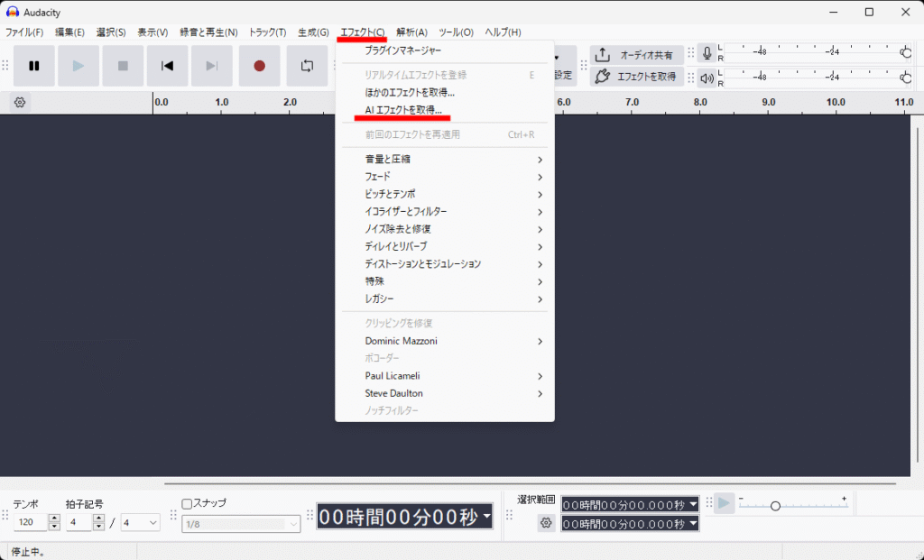Viewport: 924px width, 560px height.
Task: Click the play-at-speed button
Action: pos(725,503)
